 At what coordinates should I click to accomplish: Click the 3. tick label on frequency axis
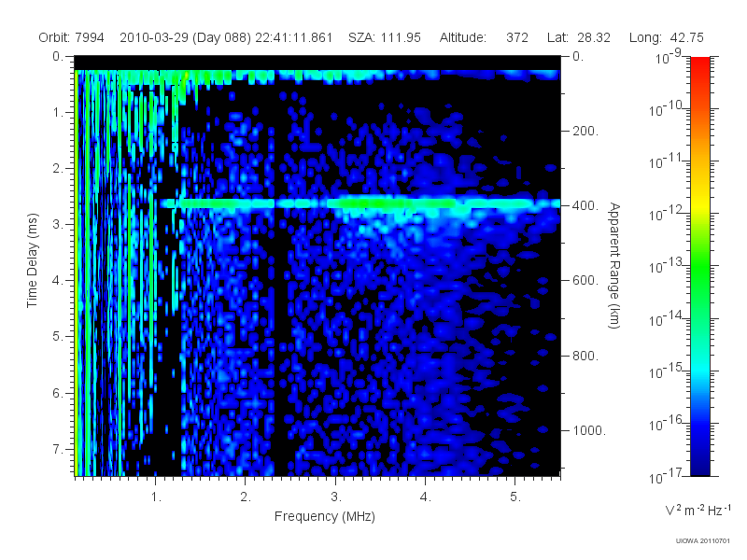click(x=336, y=497)
